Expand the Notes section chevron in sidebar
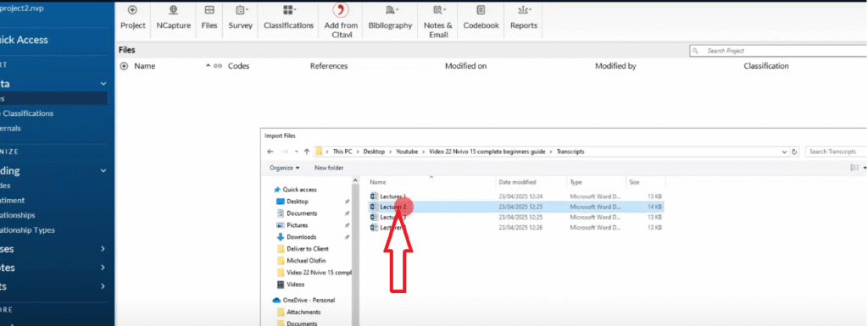This screenshot has width=868, height=326. point(103,268)
